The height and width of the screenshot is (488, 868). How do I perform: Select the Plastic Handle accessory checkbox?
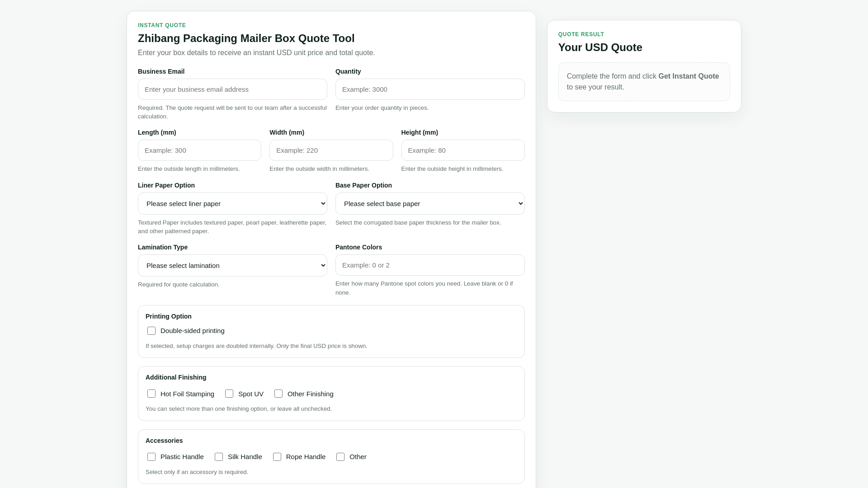pyautogui.click(x=151, y=457)
